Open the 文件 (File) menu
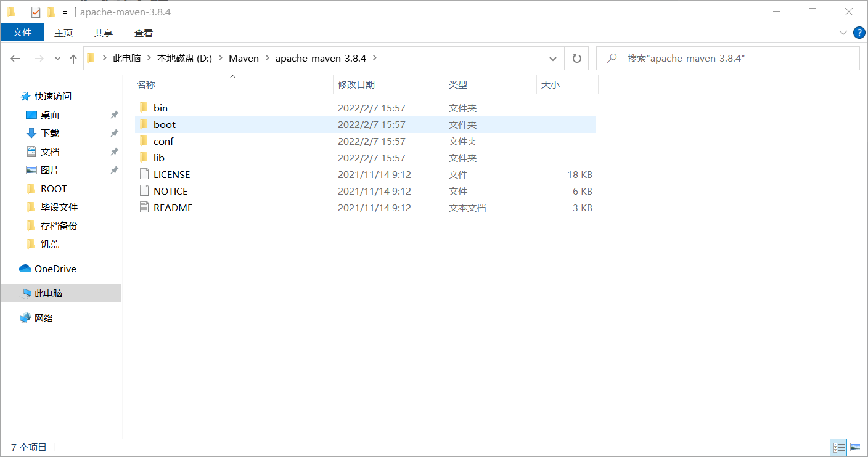 pos(22,33)
